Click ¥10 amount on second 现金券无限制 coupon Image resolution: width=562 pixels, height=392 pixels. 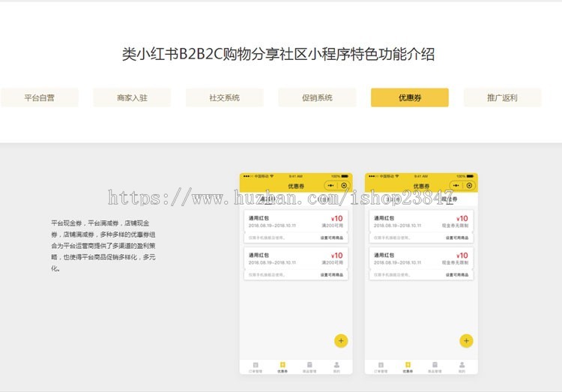[x=462, y=256]
